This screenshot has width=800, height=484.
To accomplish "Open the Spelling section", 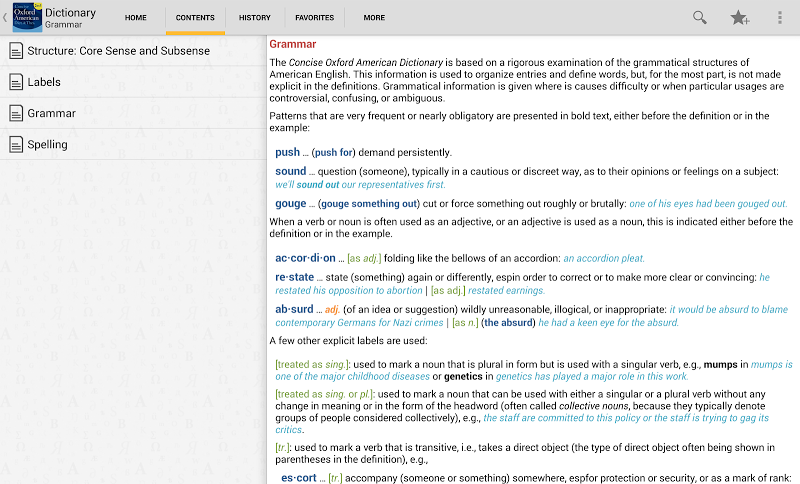I will [133, 144].
